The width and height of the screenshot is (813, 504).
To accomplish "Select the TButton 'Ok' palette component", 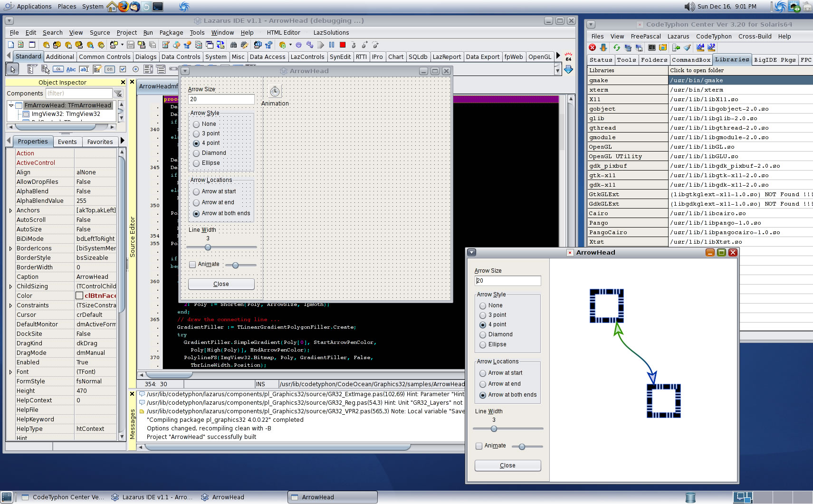I will 58,69.
